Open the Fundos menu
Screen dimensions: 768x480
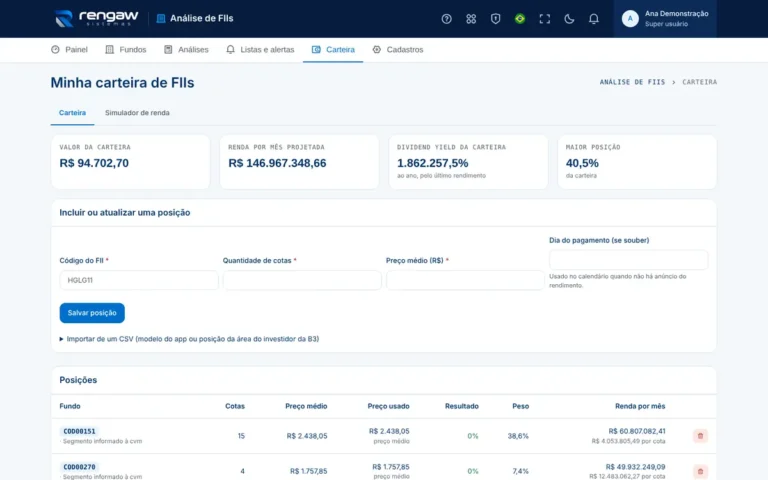click(126, 49)
